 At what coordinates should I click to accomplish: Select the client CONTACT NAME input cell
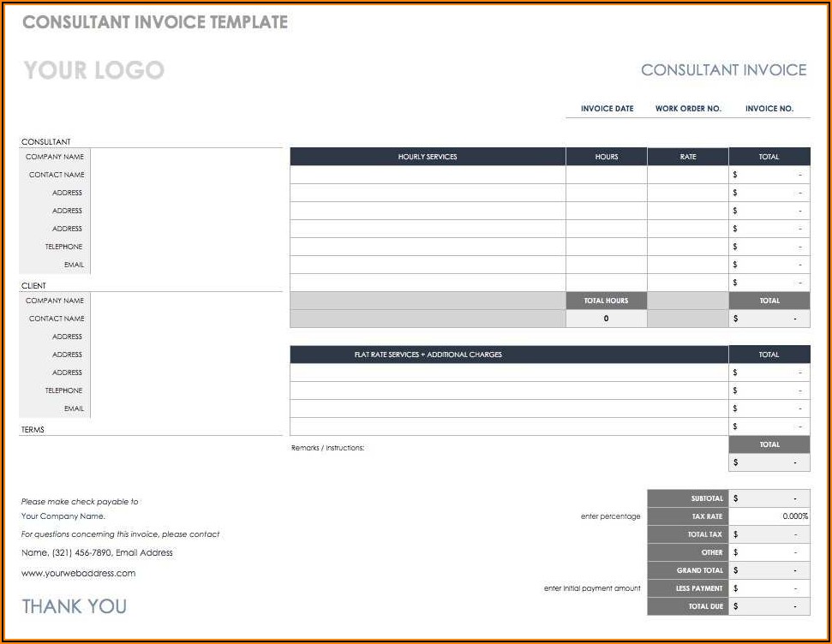pos(186,319)
